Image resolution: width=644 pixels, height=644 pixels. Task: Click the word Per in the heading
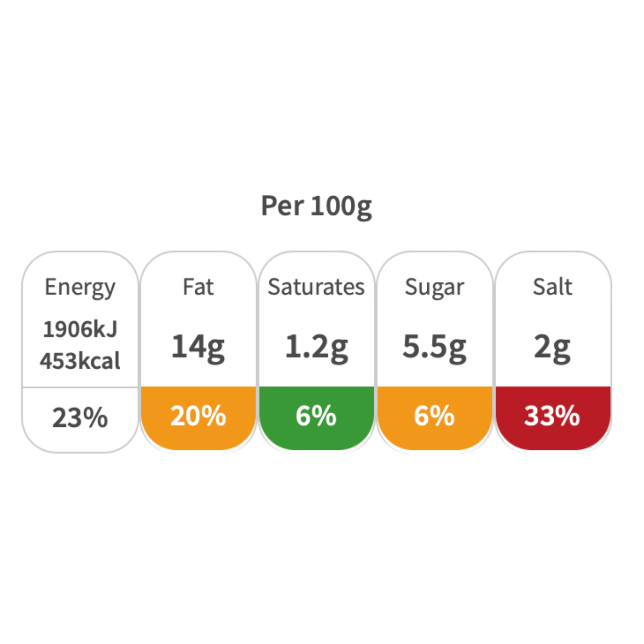tap(282, 206)
